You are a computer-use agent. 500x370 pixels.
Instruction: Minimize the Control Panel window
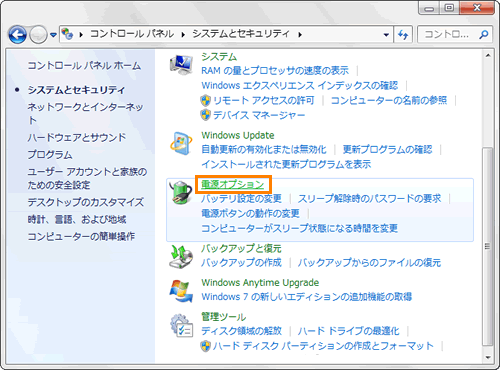[x=429, y=7]
